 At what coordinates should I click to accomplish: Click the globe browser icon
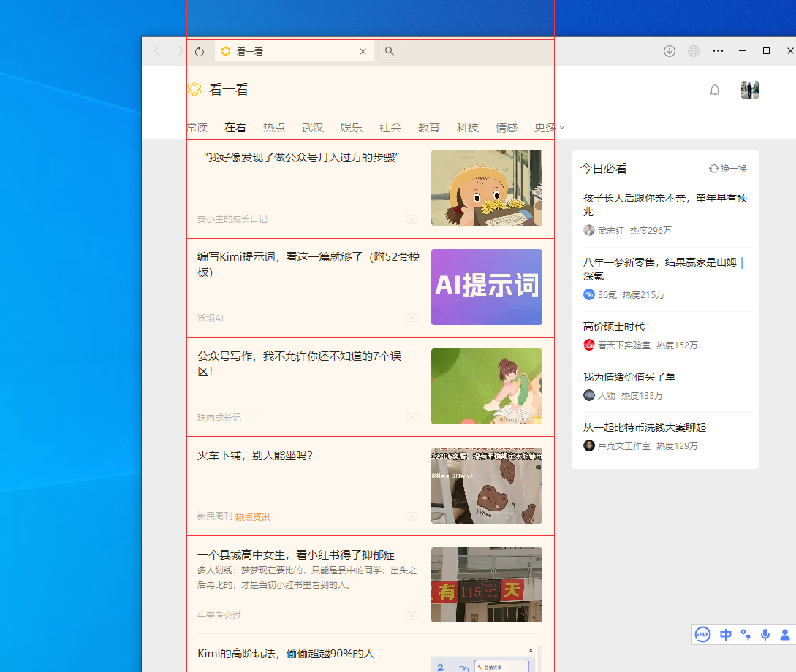coord(694,51)
